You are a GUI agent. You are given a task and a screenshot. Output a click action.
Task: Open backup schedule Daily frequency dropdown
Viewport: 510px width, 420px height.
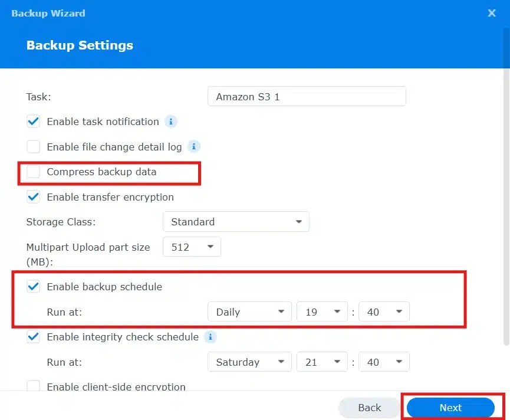point(249,312)
